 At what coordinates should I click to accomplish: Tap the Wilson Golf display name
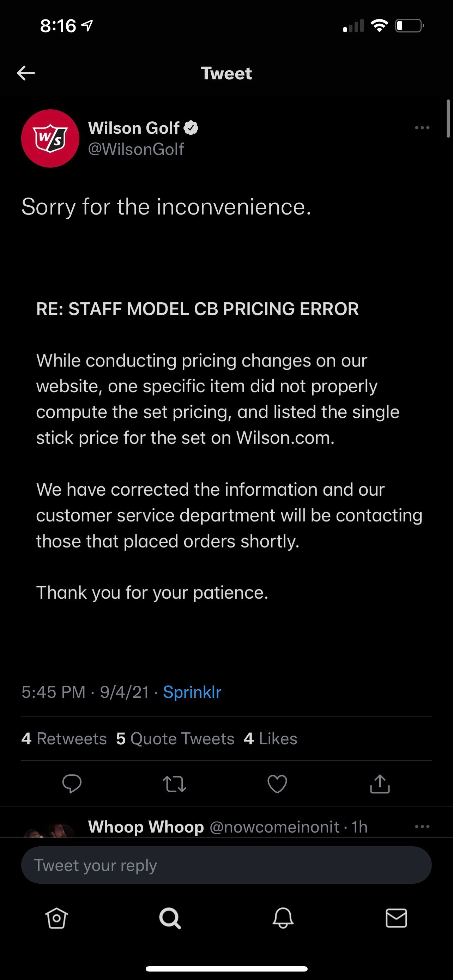pos(133,128)
